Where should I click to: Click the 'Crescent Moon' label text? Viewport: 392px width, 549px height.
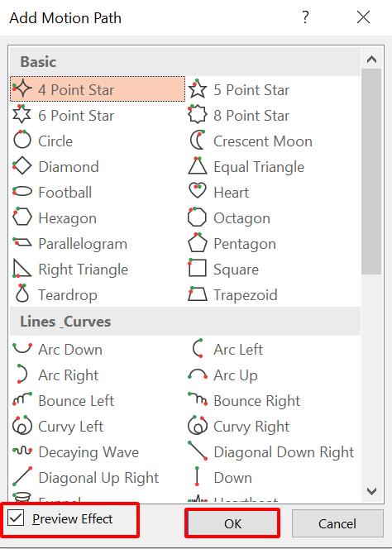pos(263,141)
